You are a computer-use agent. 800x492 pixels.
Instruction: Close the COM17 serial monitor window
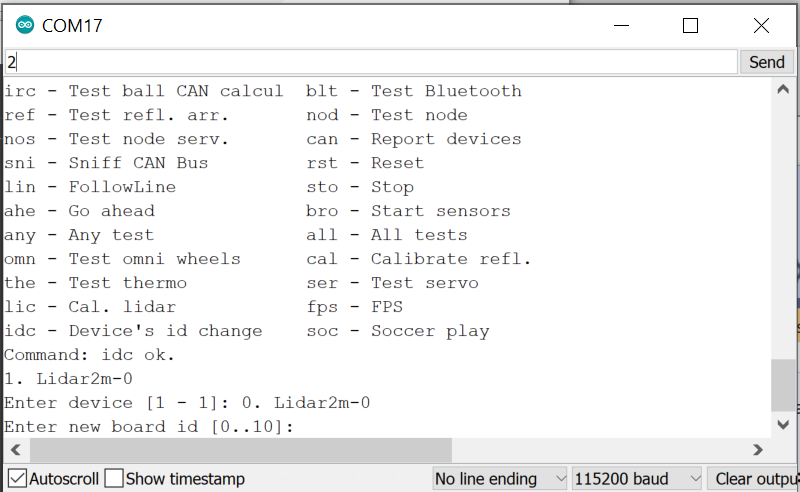click(761, 26)
